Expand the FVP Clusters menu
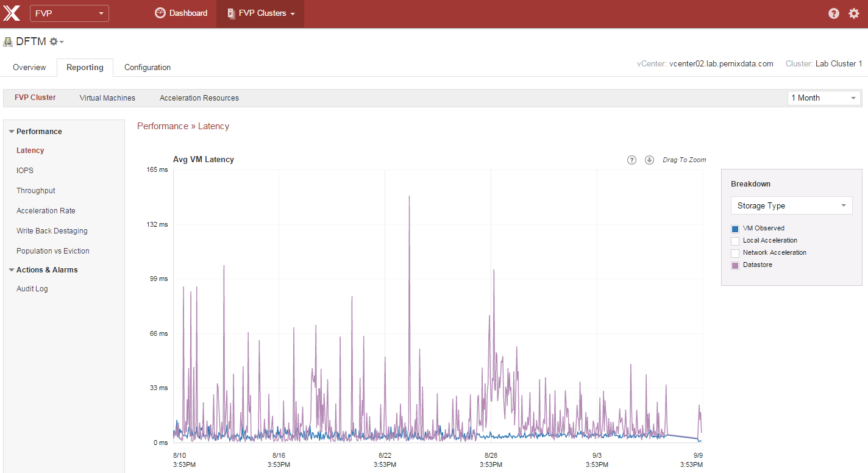 tap(261, 13)
